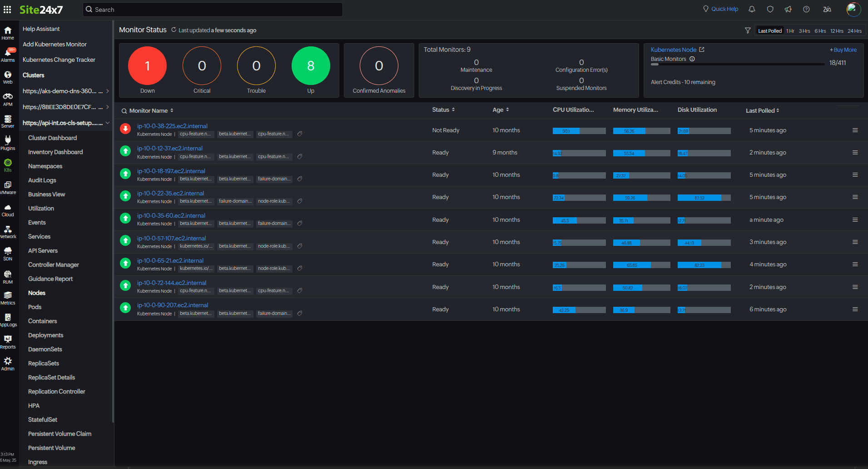Open the RUM sidebar icon
The height and width of the screenshot is (469, 868).
(x=8, y=277)
